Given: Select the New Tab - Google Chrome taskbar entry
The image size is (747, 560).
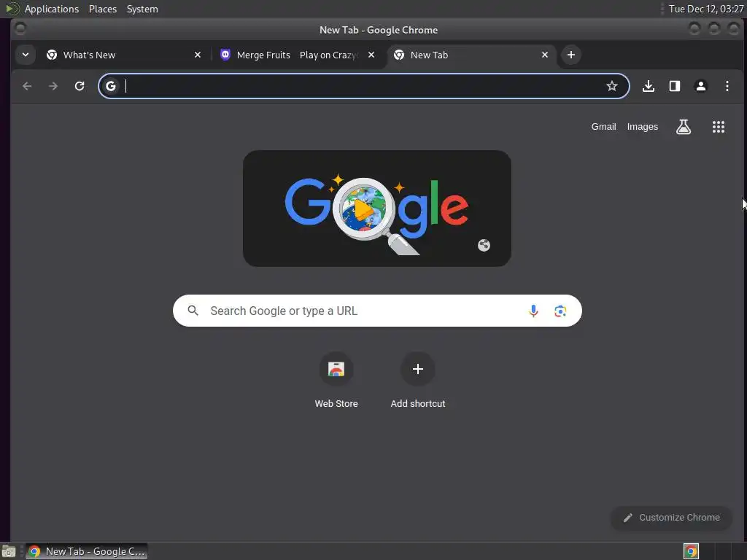Looking at the screenshot, I should click(86, 551).
